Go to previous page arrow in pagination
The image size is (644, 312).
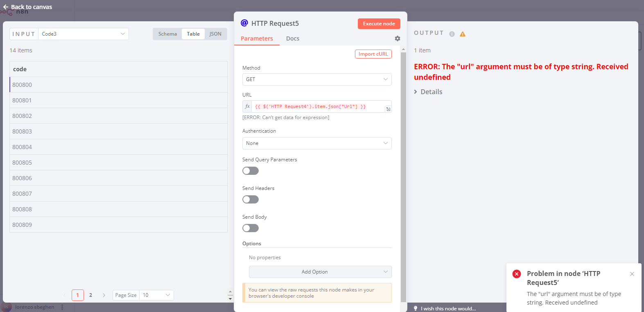click(x=64, y=295)
